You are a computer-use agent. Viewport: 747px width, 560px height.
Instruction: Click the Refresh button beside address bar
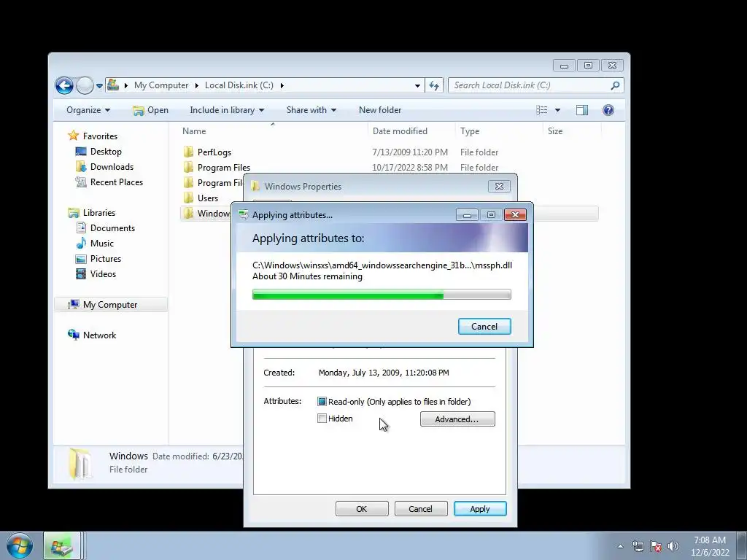pos(433,86)
